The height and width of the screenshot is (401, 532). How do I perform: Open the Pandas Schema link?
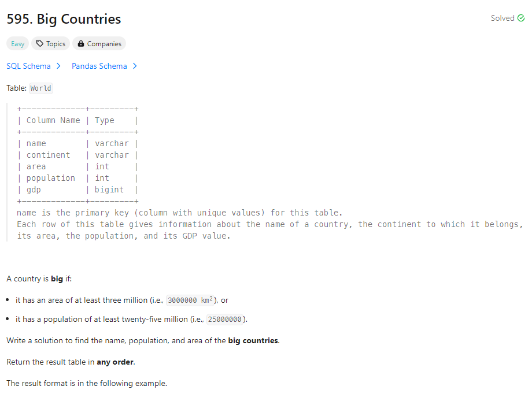click(x=99, y=66)
